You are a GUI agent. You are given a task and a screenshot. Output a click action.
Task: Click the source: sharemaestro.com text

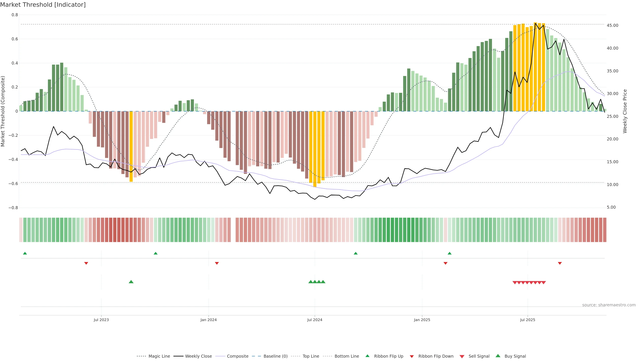pyautogui.click(x=609, y=305)
